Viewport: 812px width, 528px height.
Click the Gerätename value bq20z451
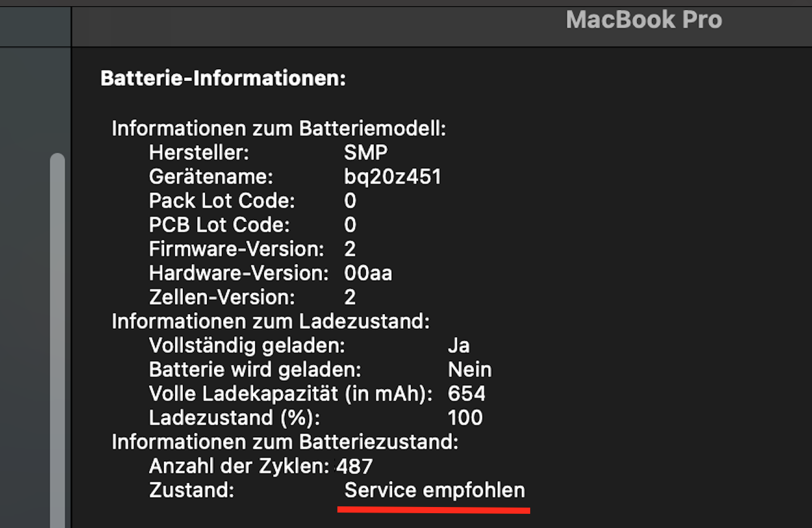(392, 177)
